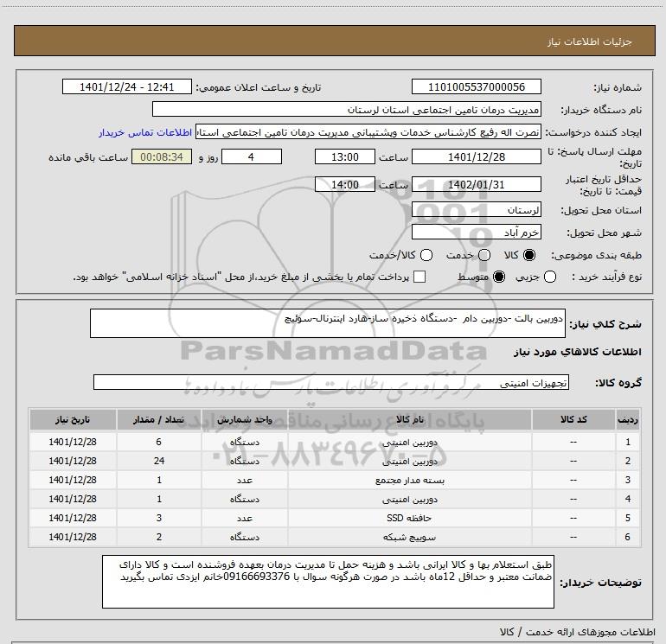This screenshot has height=644, width=666.
Task: Open the اطلاعات تماس خریدار link
Action: coord(145,133)
